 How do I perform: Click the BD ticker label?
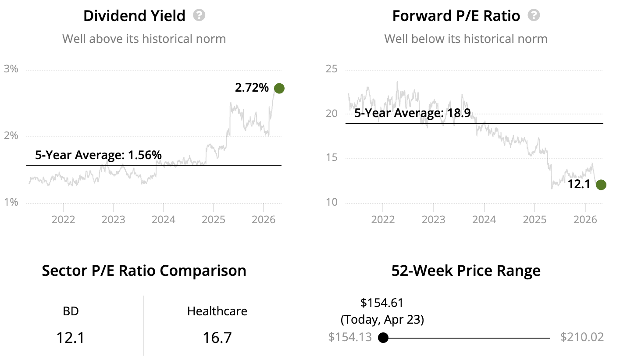71,311
